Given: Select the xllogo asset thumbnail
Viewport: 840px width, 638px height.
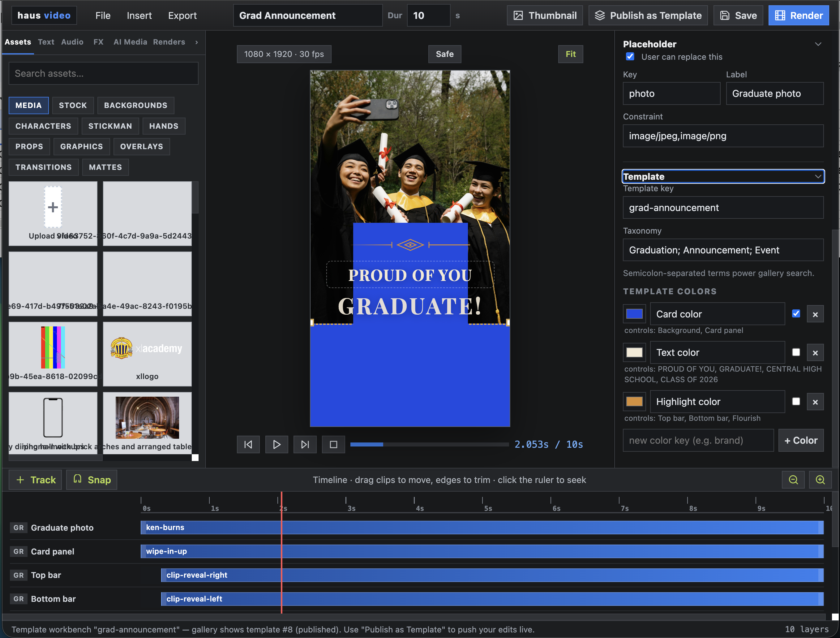Looking at the screenshot, I should (x=147, y=354).
